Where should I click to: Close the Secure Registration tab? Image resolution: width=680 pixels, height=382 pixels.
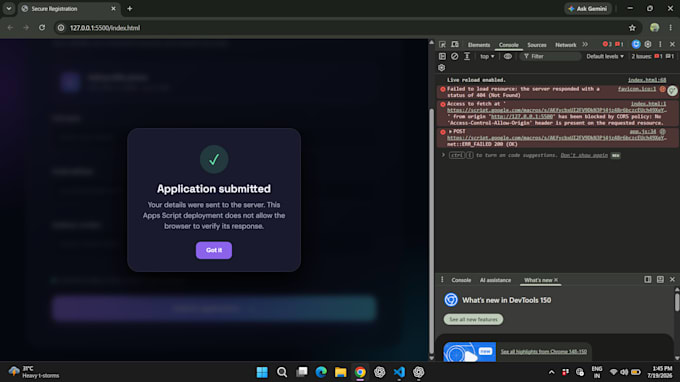[113, 9]
